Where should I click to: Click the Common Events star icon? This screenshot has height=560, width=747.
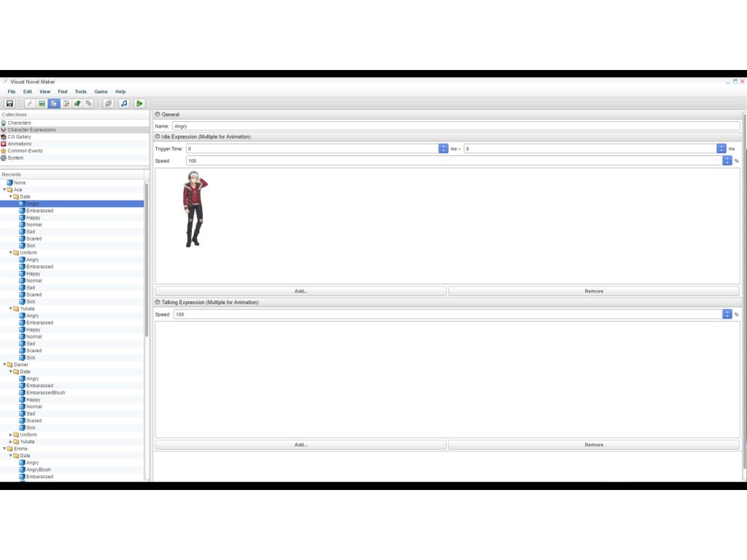[x=4, y=151]
